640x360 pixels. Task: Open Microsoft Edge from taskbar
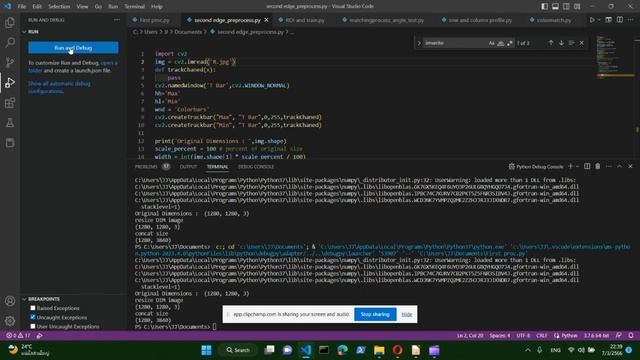click(x=342, y=350)
